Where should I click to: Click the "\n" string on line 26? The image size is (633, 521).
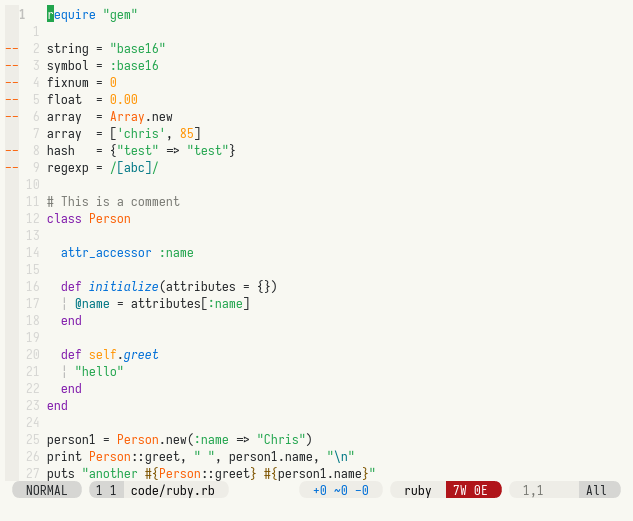(x=341, y=457)
